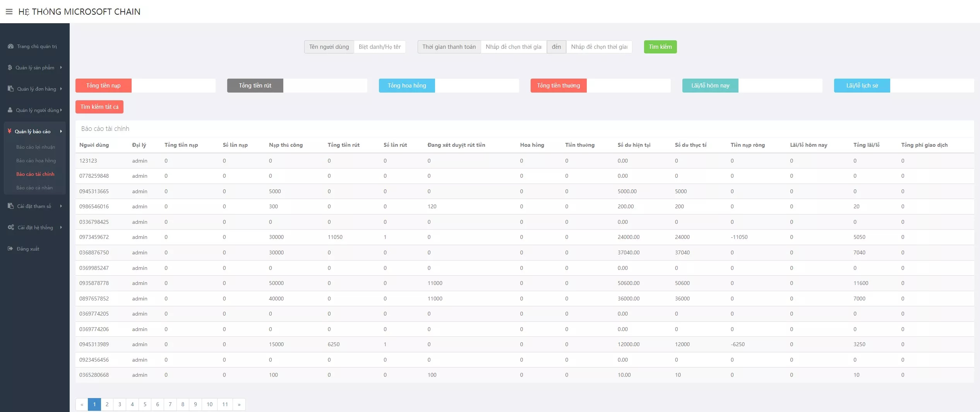Click the logout icon beside Đăng xuất

(x=10, y=249)
